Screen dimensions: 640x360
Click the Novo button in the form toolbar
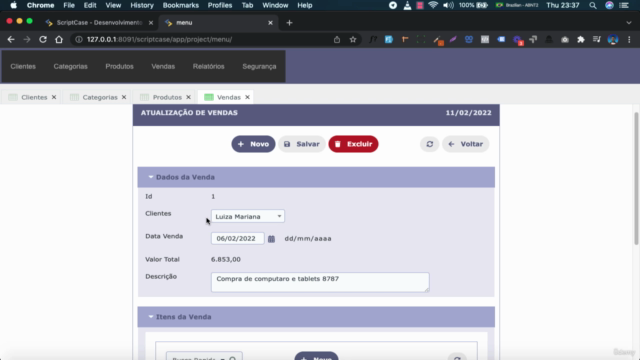[253, 144]
